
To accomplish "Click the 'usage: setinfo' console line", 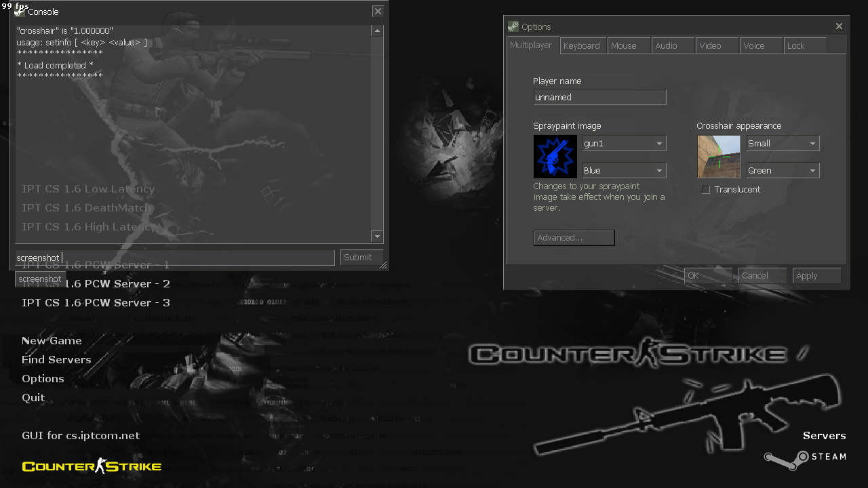I will (x=81, y=42).
